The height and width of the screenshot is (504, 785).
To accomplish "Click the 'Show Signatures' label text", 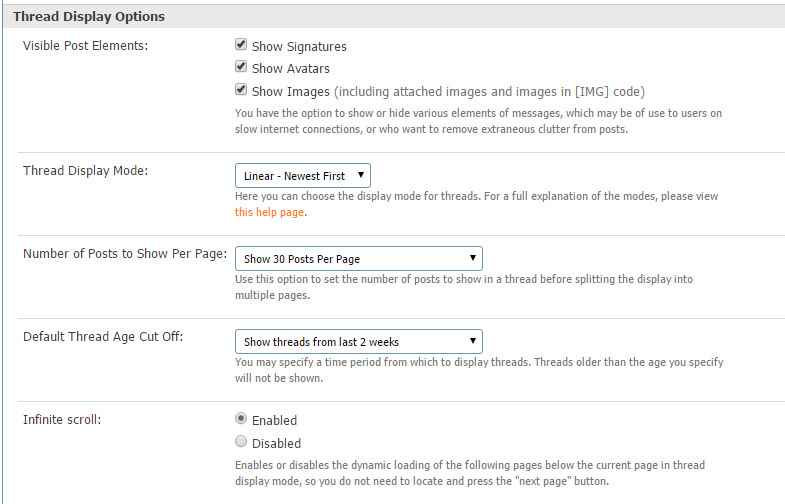I will (299, 47).
